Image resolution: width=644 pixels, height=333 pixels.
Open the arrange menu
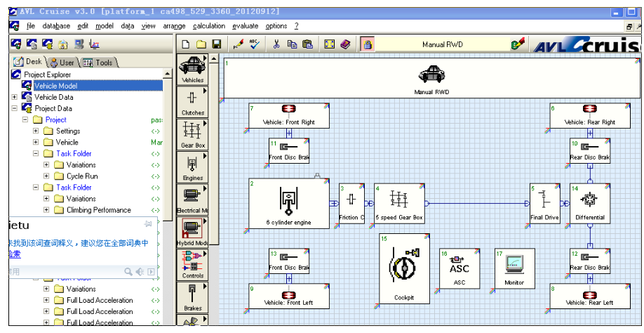174,26
